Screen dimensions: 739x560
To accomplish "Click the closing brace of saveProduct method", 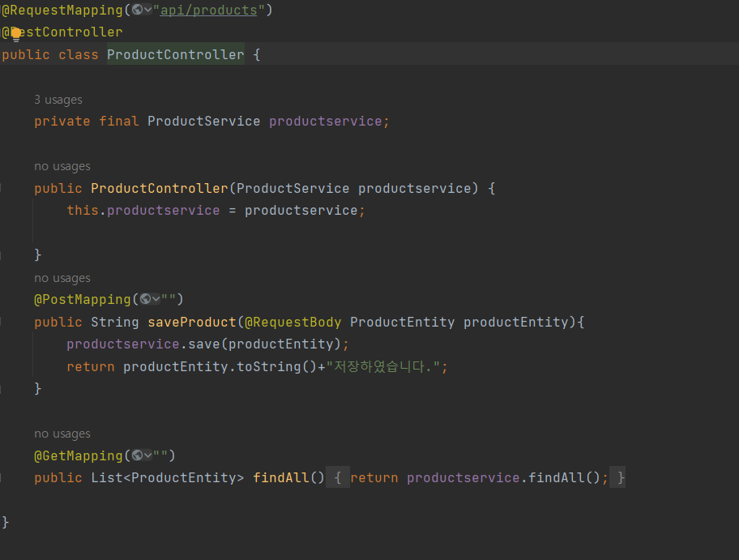I will pos(38,389).
